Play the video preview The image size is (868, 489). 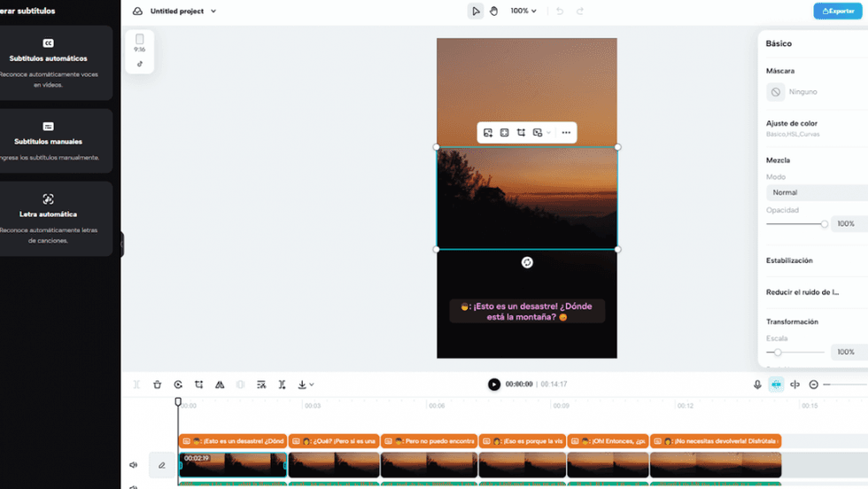point(494,384)
